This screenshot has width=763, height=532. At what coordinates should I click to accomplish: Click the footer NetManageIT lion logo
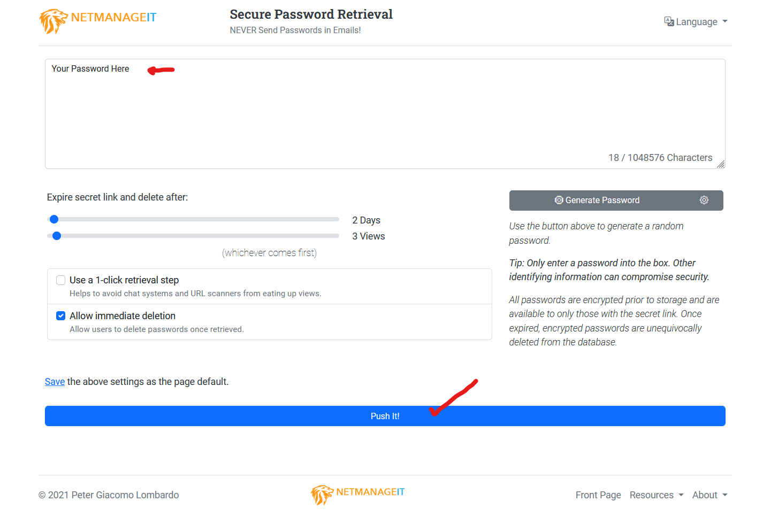click(x=322, y=495)
